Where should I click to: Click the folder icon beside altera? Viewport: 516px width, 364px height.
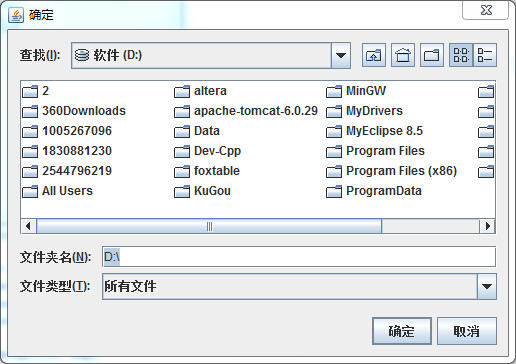(x=182, y=91)
